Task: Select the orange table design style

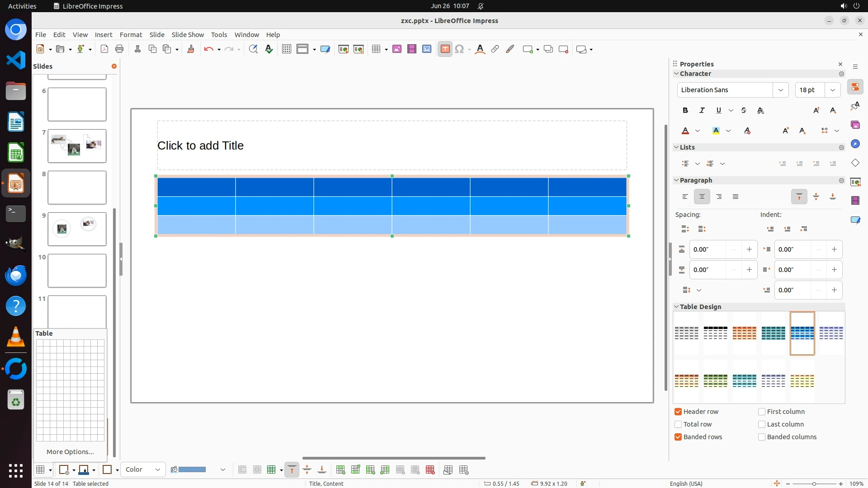Action: pos(744,333)
